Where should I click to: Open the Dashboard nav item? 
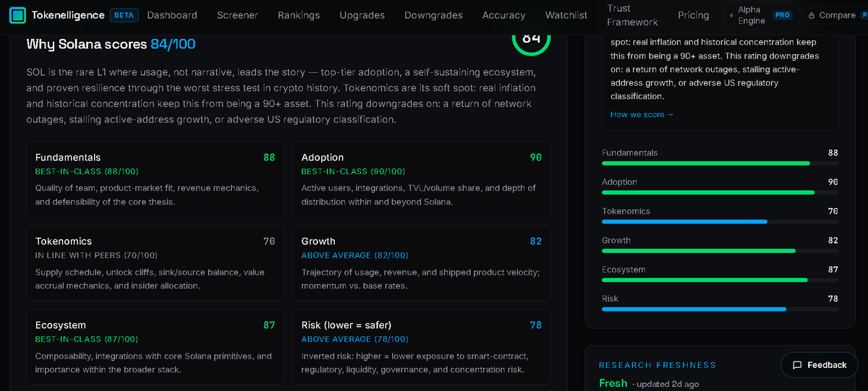pyautogui.click(x=172, y=15)
